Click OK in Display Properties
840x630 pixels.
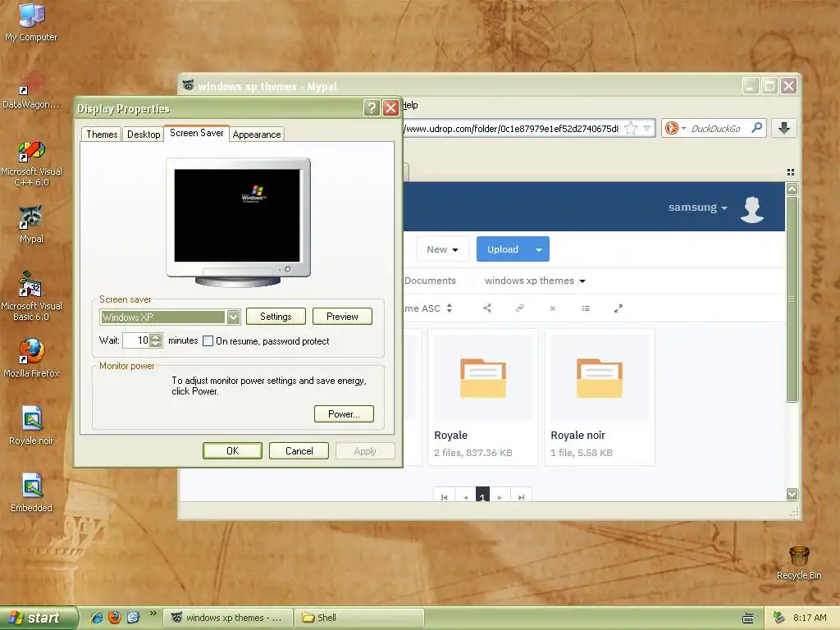click(x=232, y=451)
